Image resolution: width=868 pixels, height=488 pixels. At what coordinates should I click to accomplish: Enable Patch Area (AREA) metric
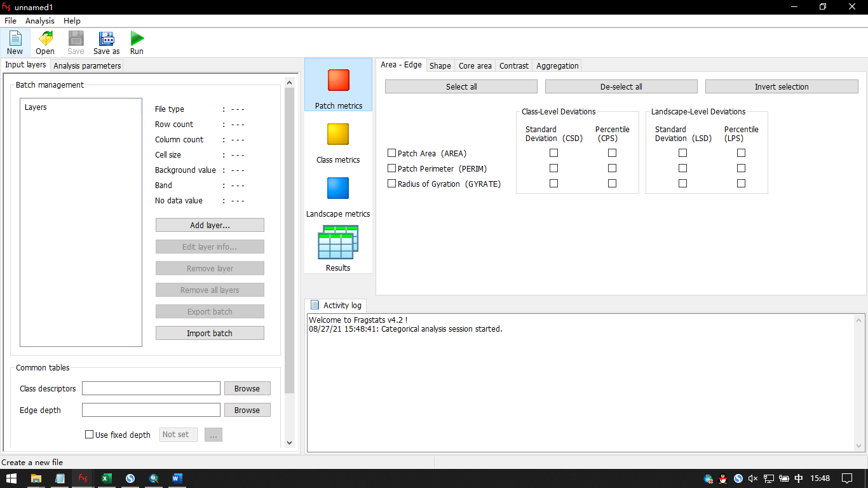[391, 153]
